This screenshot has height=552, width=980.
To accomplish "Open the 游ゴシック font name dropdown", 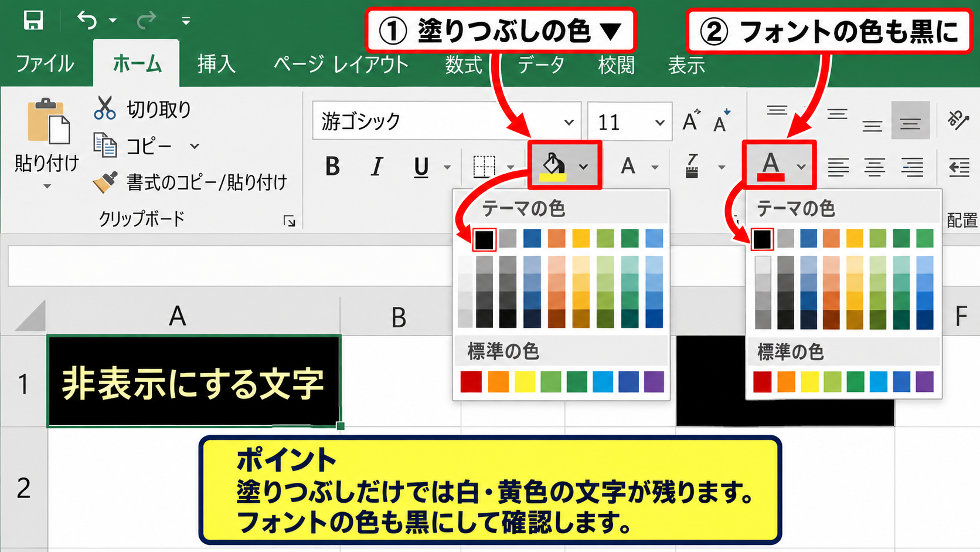I will (569, 122).
